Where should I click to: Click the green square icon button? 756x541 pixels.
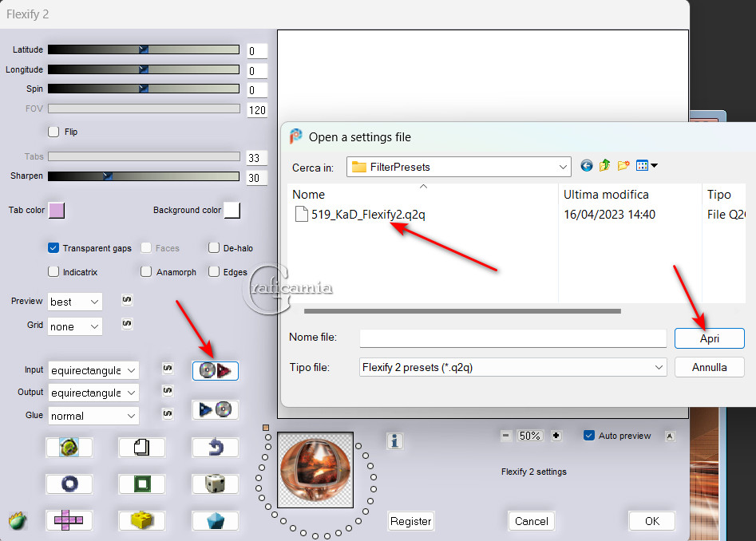pos(142,484)
